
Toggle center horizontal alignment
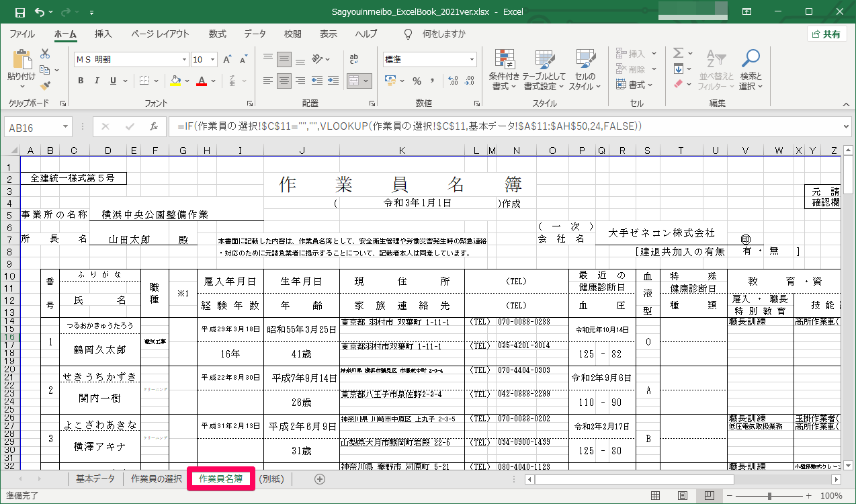pos(284,81)
